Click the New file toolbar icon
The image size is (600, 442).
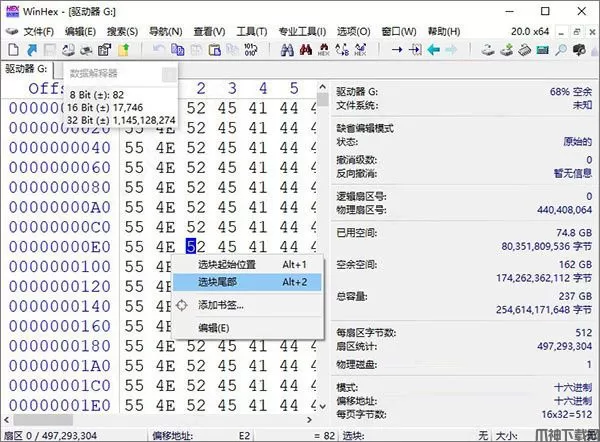click(x=12, y=49)
